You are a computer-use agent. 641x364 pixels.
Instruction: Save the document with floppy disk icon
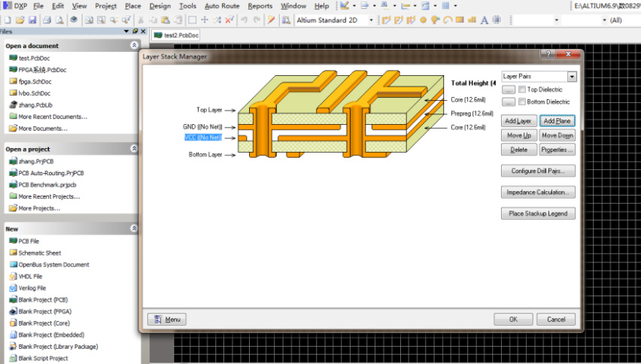click(32, 20)
